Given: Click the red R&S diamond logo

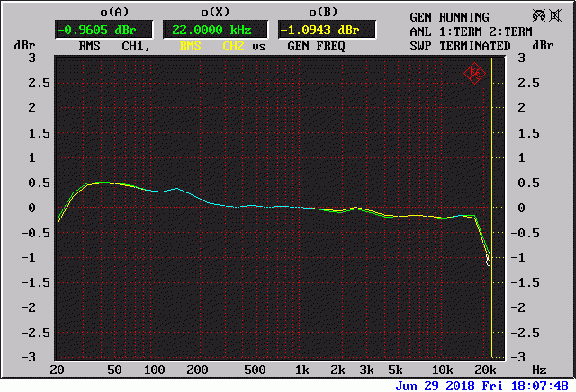Looking at the screenshot, I should pyautogui.click(x=474, y=74).
